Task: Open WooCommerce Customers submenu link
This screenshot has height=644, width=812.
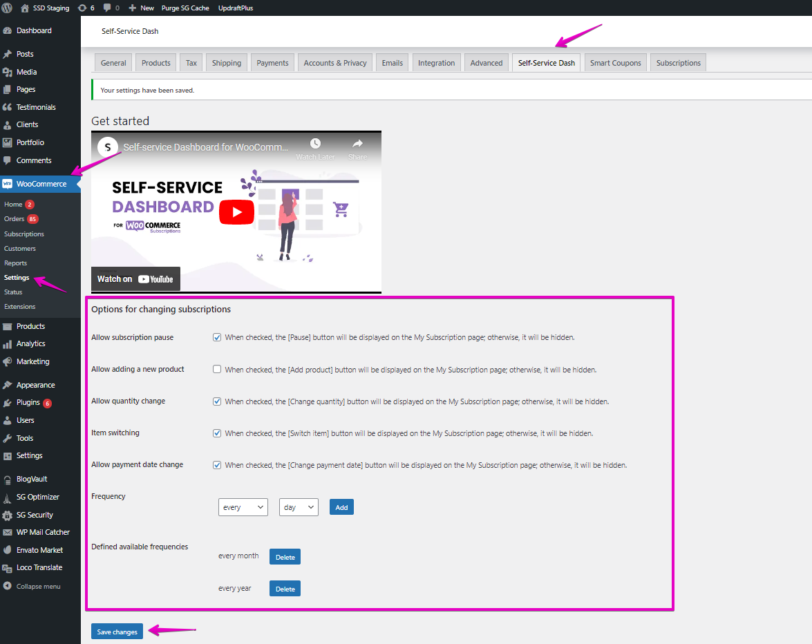Action: pos(19,249)
